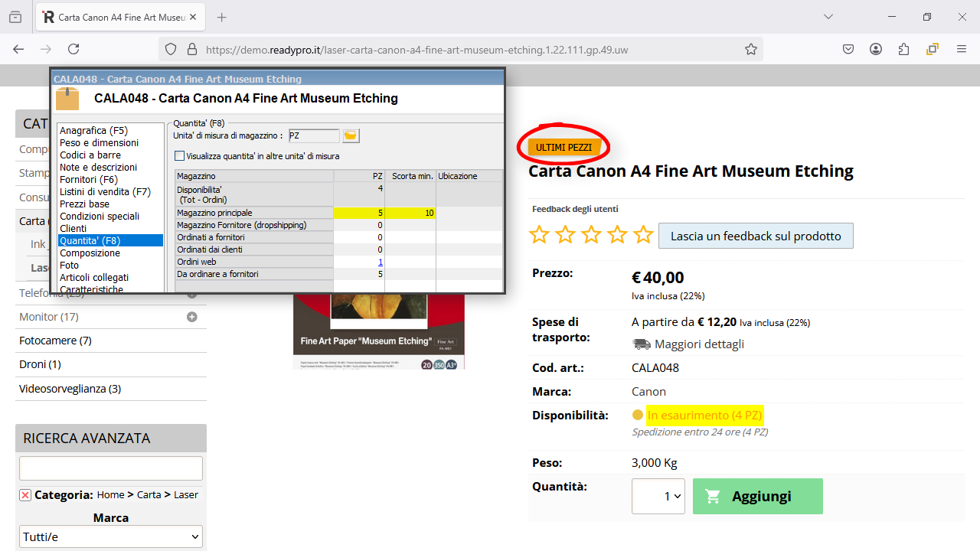Rate product with fourth star
980x551 pixels.
tap(618, 235)
